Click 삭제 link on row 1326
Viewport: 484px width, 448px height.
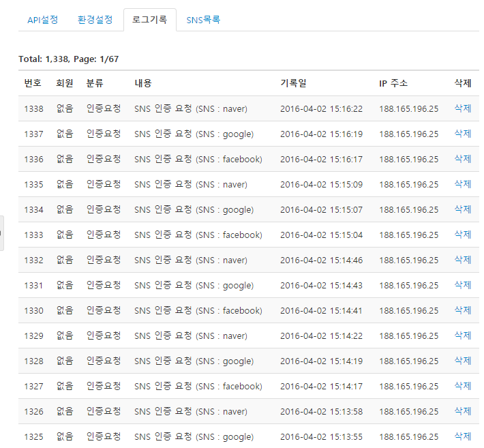(462, 411)
